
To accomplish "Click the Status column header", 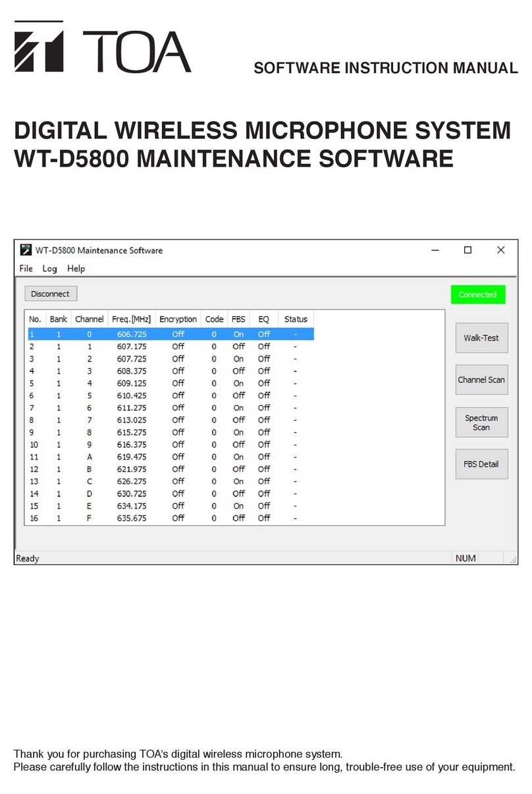I will pyautogui.click(x=296, y=319).
